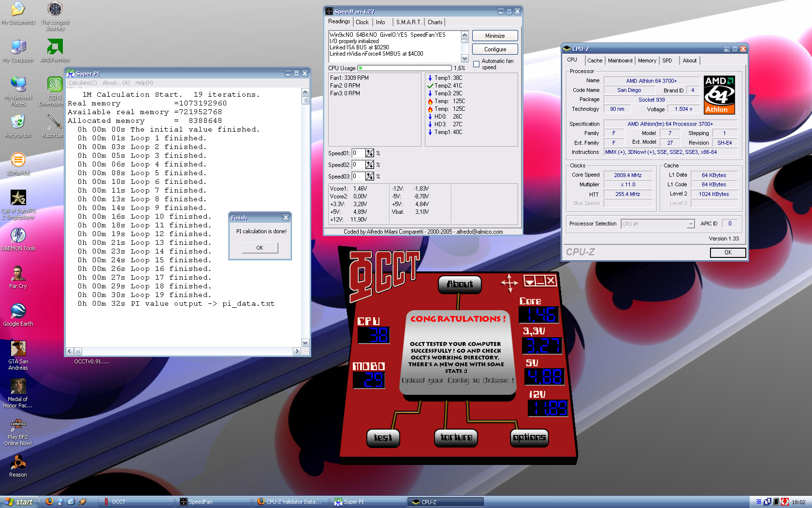Screen dimensions: 812x508
Task: Switch to OCCT taskbar button
Action: click(x=136, y=502)
